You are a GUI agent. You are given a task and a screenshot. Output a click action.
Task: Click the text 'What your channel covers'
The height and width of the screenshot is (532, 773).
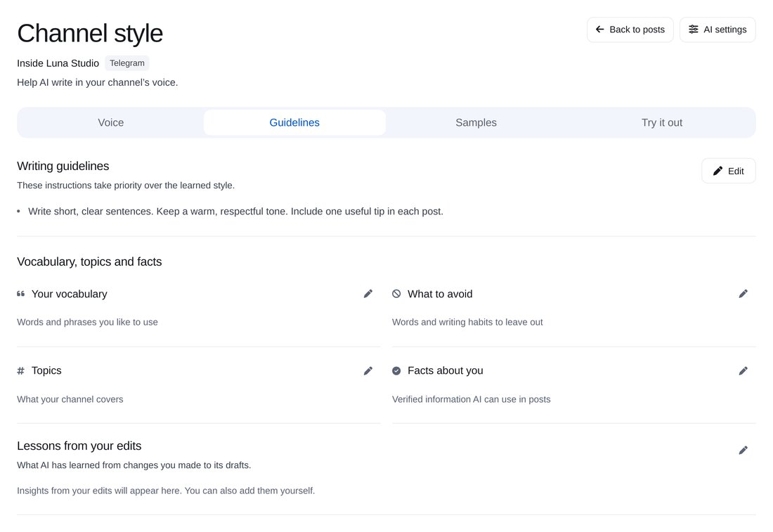coord(70,399)
